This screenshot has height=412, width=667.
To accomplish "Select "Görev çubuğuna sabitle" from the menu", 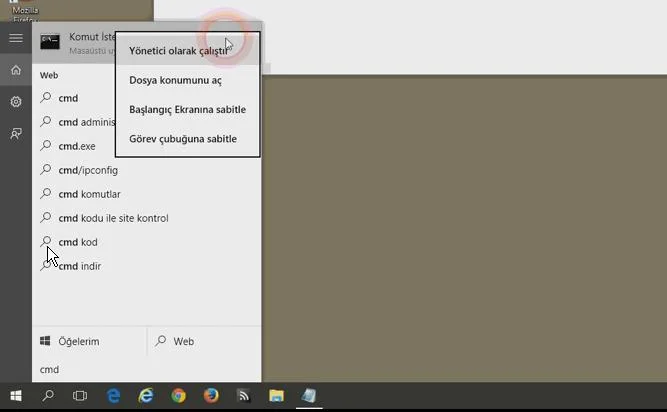I will click(x=183, y=139).
